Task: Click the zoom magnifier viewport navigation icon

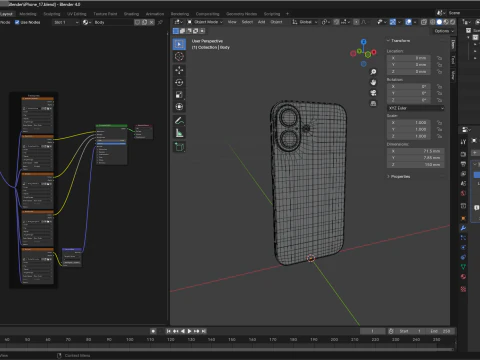Action: pyautogui.click(x=373, y=72)
